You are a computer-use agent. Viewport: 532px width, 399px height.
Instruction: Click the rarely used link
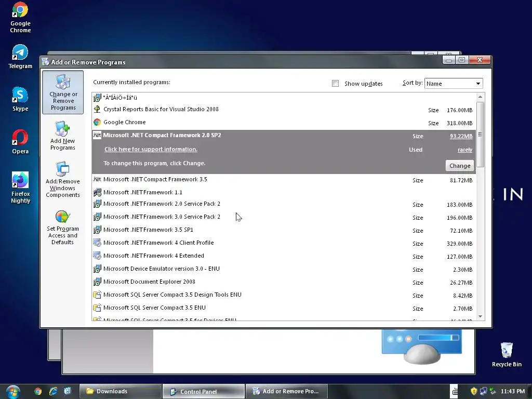465,150
